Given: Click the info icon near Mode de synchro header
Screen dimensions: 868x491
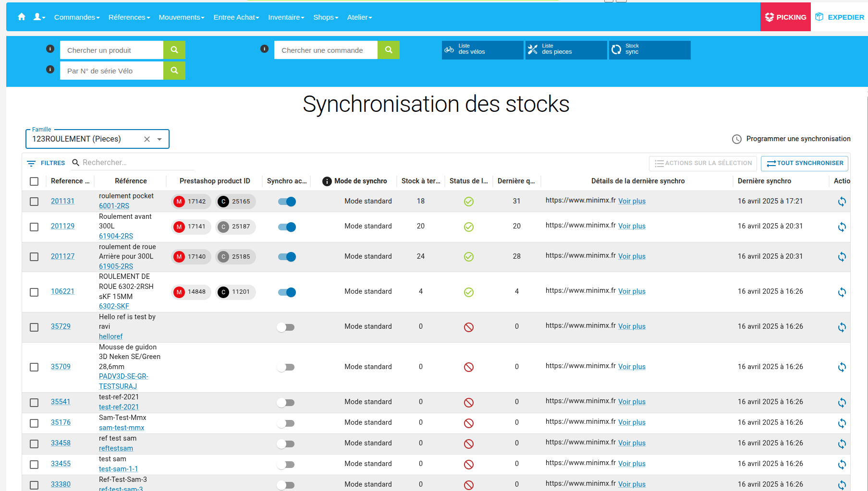Looking at the screenshot, I should pos(327,181).
